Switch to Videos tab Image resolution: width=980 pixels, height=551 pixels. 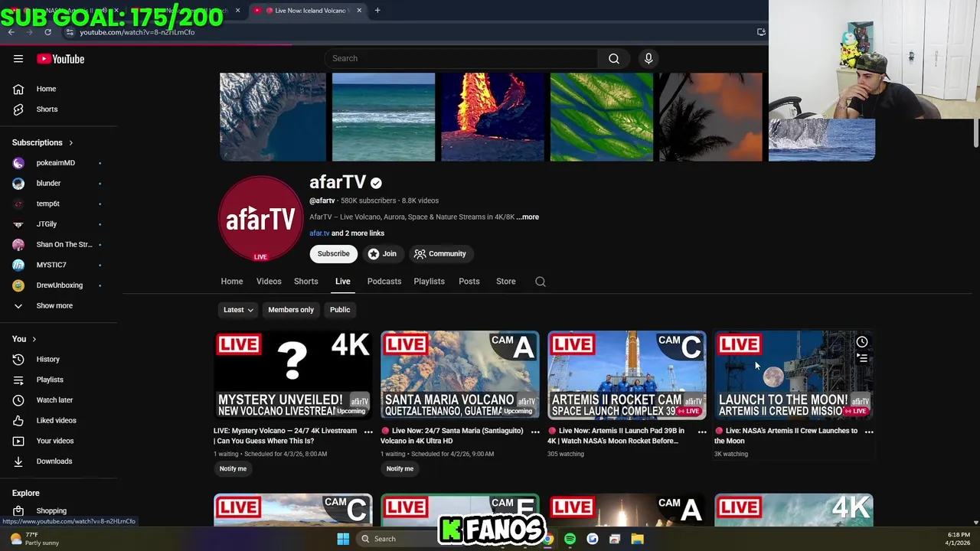(269, 282)
